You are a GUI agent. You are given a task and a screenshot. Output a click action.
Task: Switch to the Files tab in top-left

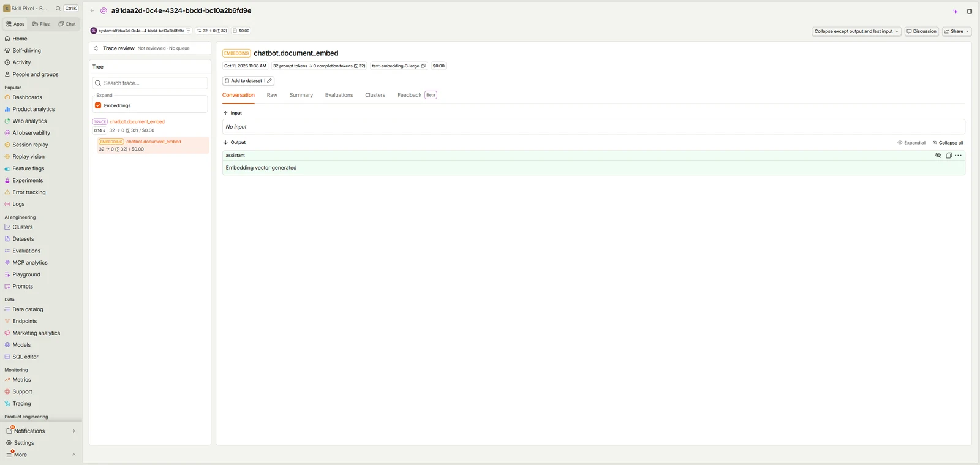[41, 25]
